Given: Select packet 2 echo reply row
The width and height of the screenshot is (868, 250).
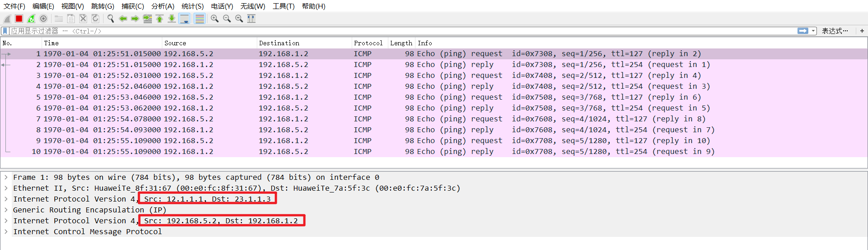Looking at the screenshot, I should tap(434, 64).
